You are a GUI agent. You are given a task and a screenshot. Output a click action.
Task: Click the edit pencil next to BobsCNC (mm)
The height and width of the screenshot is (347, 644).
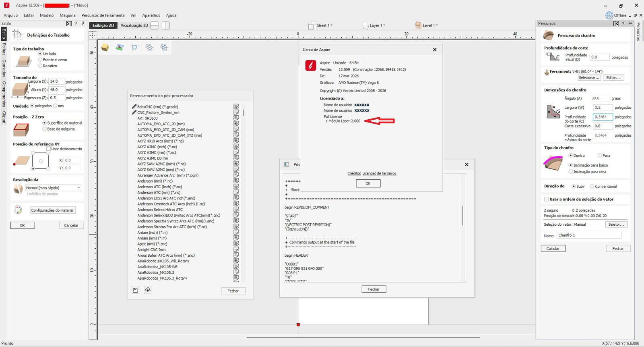pyautogui.click(x=134, y=106)
